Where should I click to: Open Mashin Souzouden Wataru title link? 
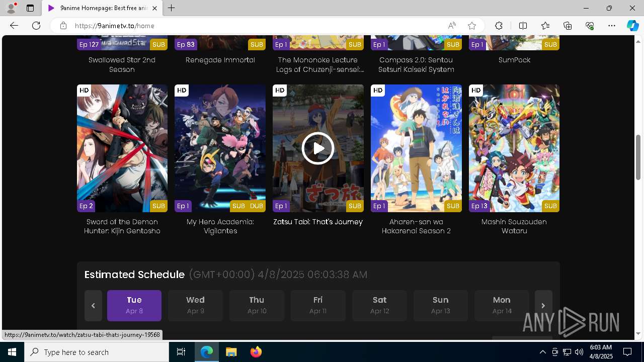pos(514,226)
